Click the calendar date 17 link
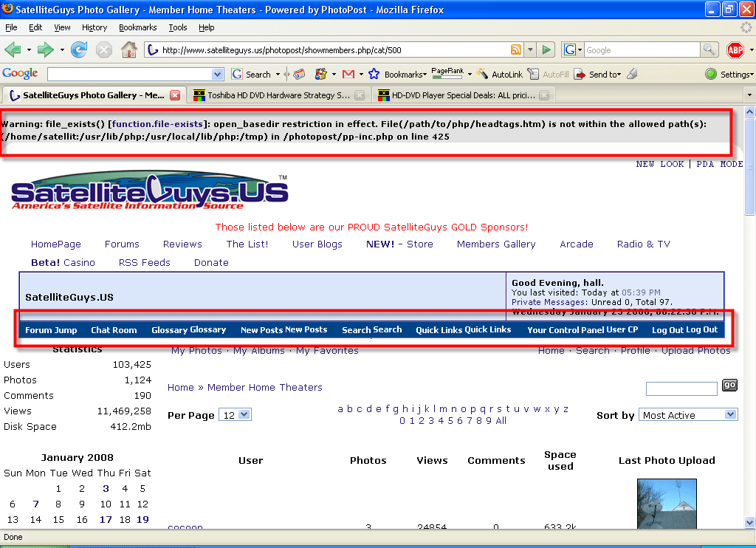 (x=106, y=519)
